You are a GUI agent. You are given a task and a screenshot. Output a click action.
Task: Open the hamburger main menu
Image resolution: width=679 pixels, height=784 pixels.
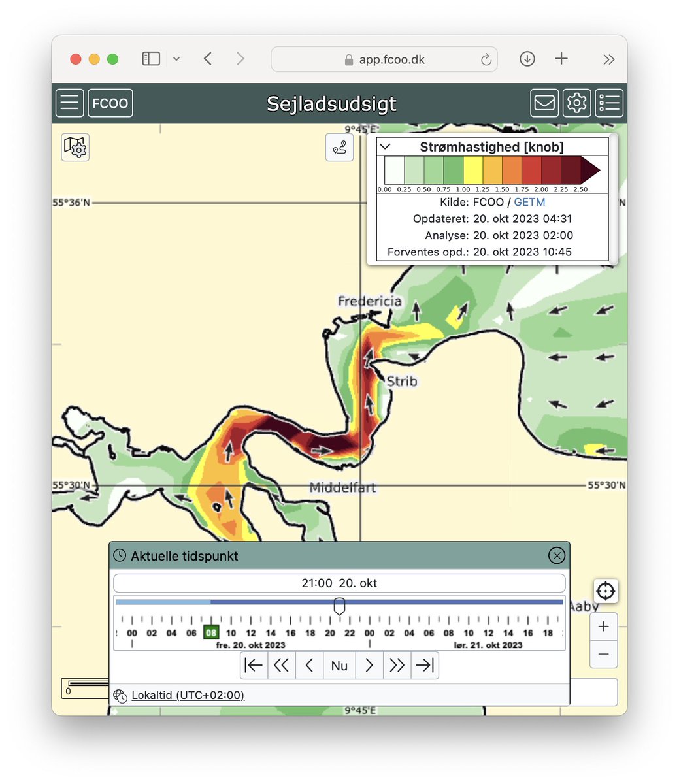69,103
